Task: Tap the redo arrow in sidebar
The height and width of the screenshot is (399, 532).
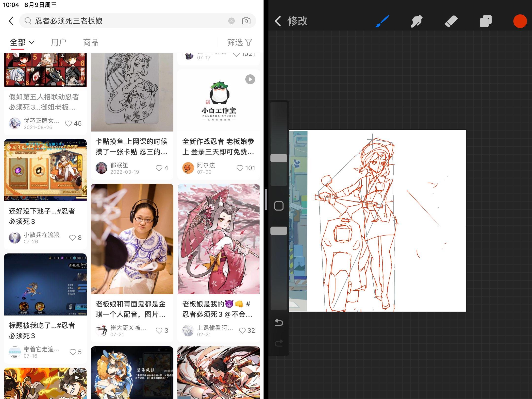Action: [279, 343]
